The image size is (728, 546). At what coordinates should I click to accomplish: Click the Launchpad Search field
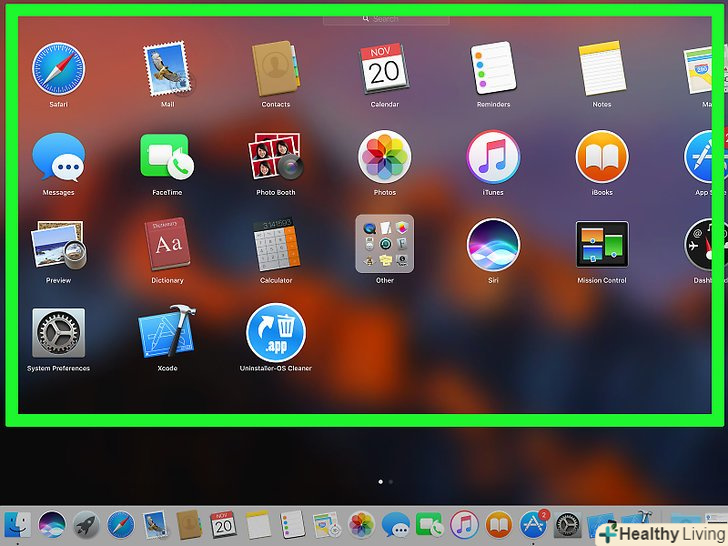386,19
